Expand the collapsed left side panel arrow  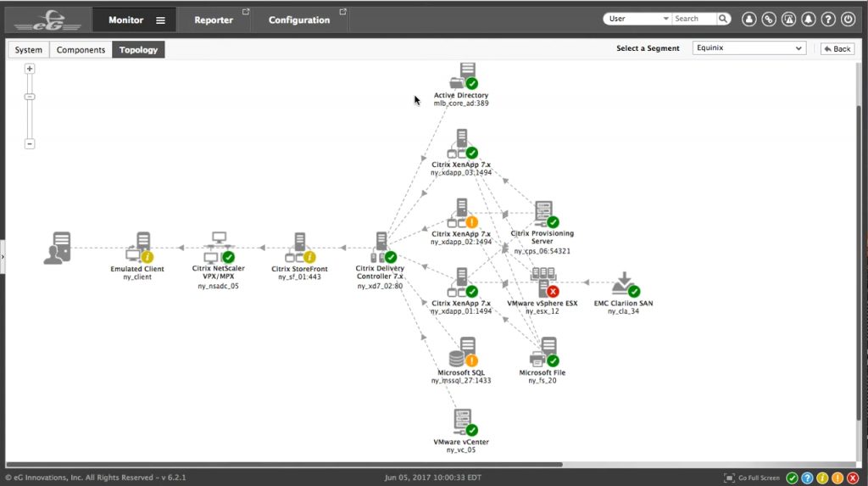pos(3,257)
